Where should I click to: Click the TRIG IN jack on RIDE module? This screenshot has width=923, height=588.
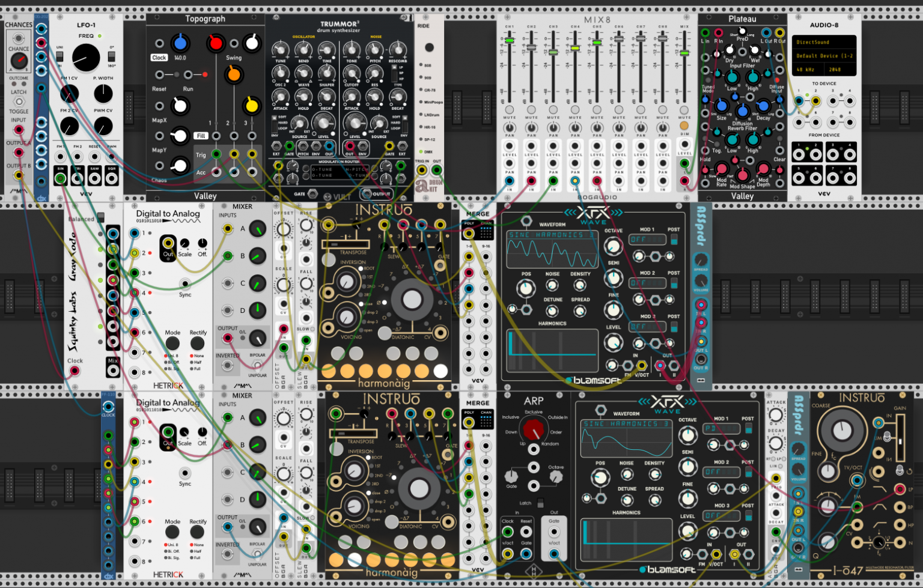pyautogui.click(x=422, y=170)
